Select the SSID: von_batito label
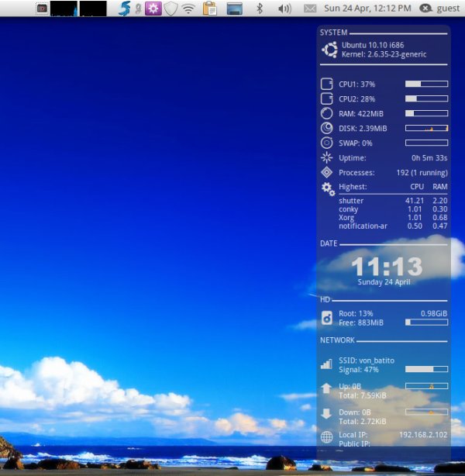 pos(367,360)
